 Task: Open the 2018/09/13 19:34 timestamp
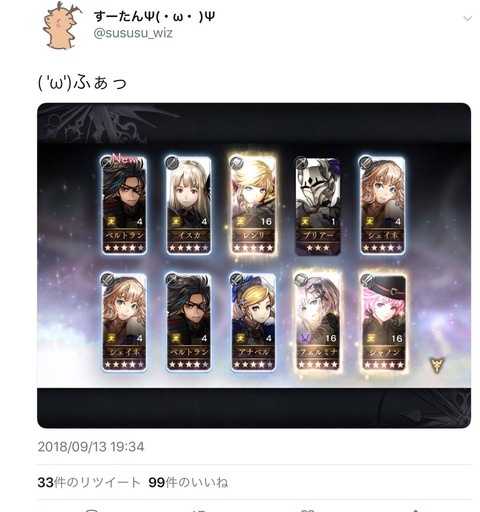click(x=91, y=447)
